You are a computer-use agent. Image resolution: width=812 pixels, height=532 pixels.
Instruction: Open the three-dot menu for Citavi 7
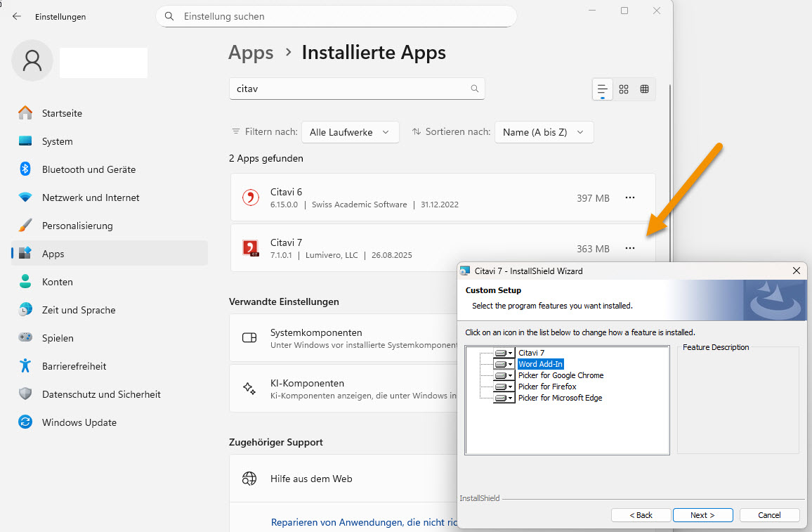click(629, 248)
